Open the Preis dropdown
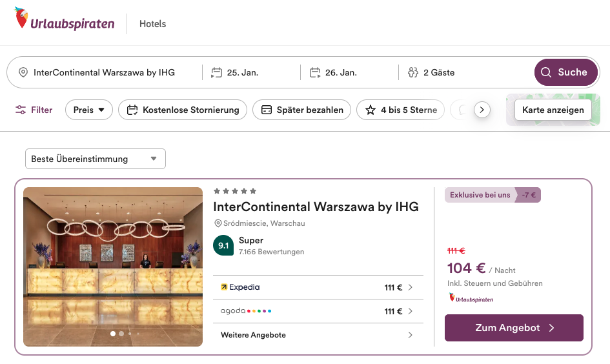Image resolution: width=610 pixels, height=364 pixels. click(89, 110)
